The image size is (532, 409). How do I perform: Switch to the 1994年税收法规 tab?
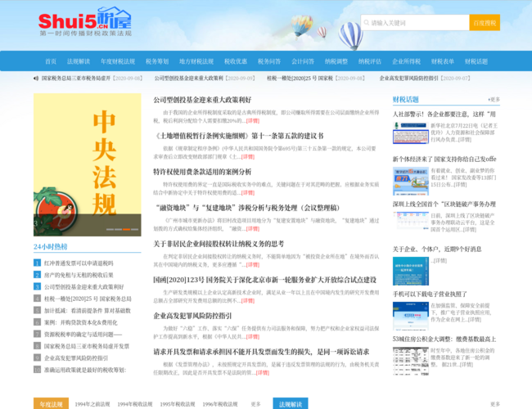pos(135,404)
